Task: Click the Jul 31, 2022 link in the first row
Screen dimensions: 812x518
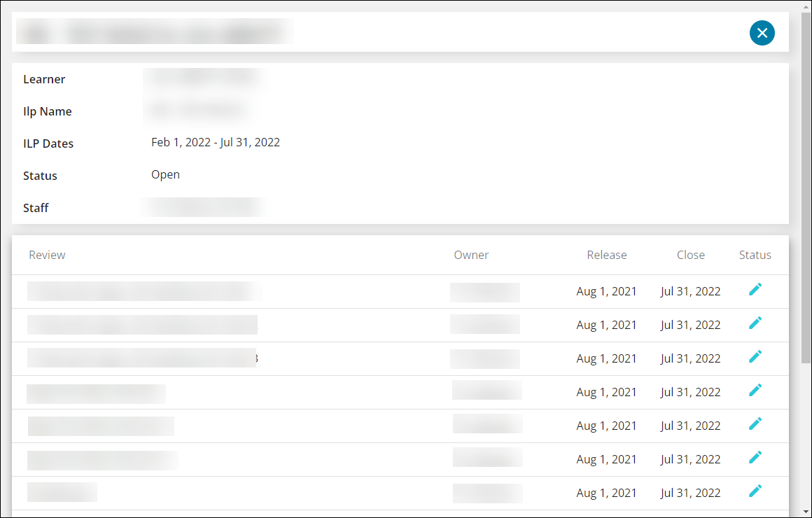Action: pos(691,291)
